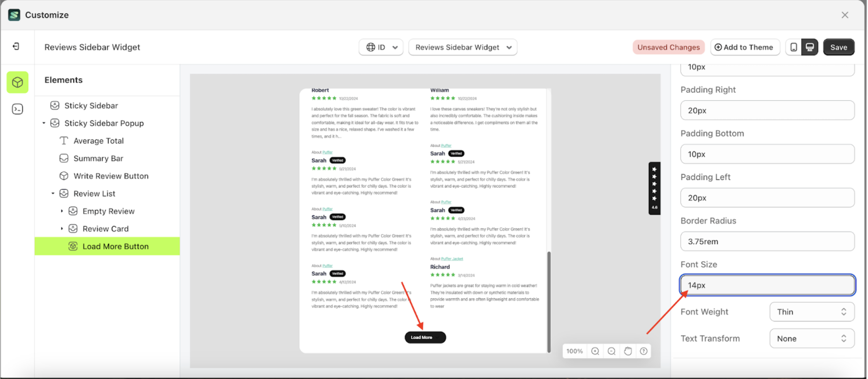Select the Summary Bar element

tap(98, 158)
